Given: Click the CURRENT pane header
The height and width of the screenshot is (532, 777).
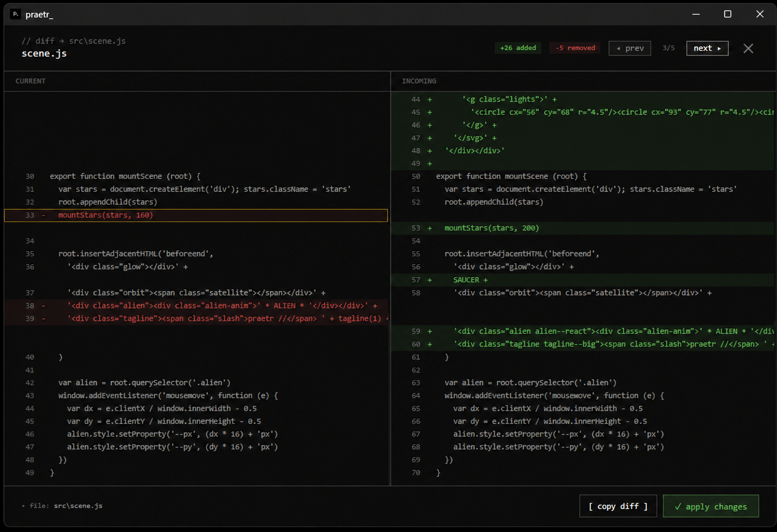Looking at the screenshot, I should pyautogui.click(x=30, y=81).
